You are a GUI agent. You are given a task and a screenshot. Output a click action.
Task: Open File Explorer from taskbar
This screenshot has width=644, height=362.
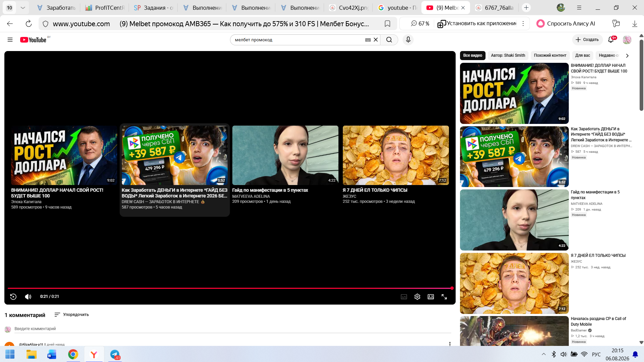click(x=31, y=354)
